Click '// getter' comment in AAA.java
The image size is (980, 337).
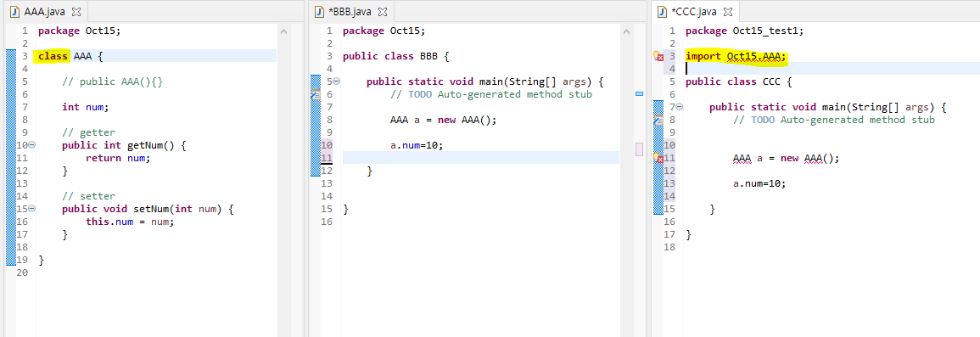pos(88,132)
